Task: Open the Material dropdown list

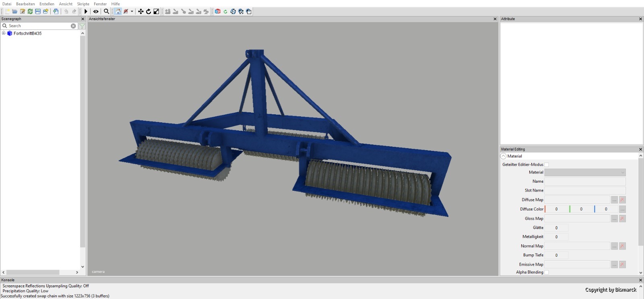Action: pos(585,172)
